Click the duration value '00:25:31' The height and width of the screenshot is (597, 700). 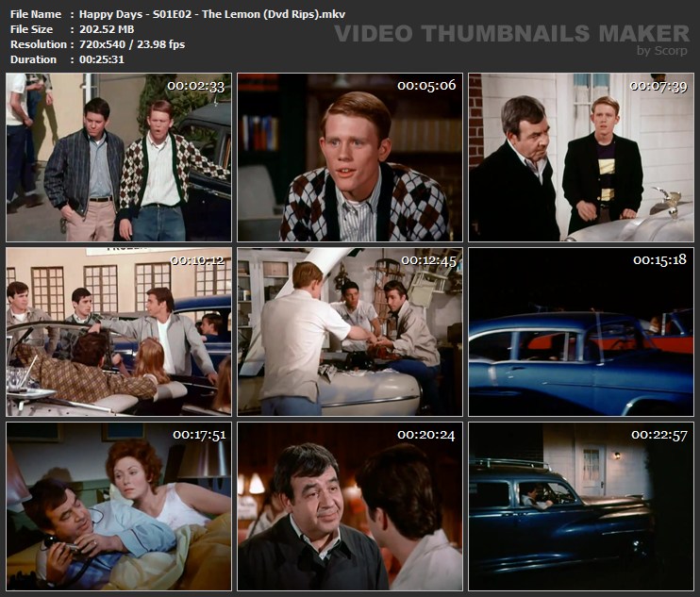[x=102, y=59]
